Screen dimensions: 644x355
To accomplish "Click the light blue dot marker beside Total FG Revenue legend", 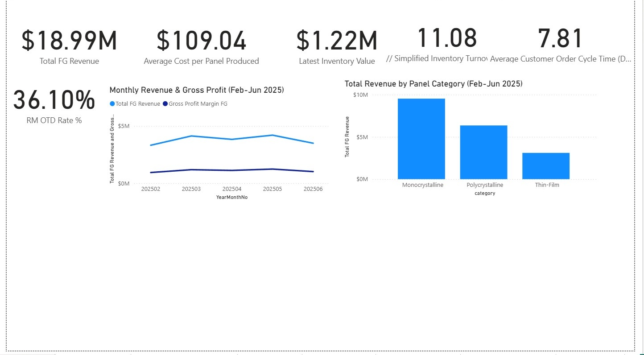I will point(113,103).
